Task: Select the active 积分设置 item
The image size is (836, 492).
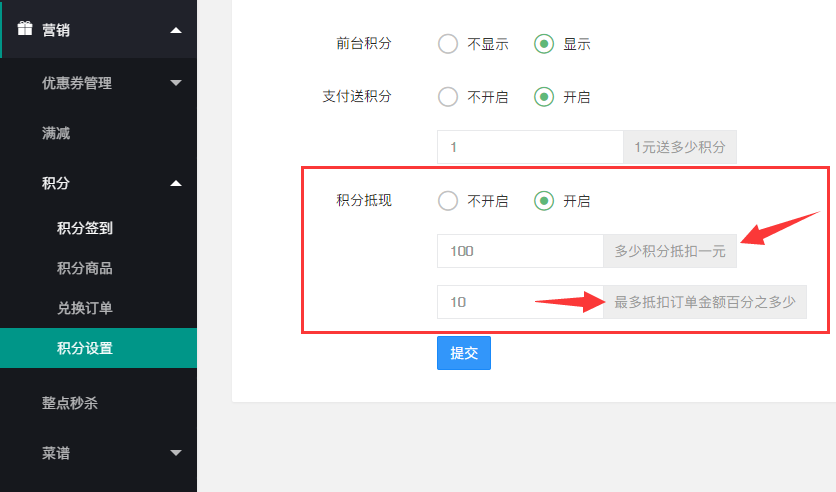Action: [99, 348]
